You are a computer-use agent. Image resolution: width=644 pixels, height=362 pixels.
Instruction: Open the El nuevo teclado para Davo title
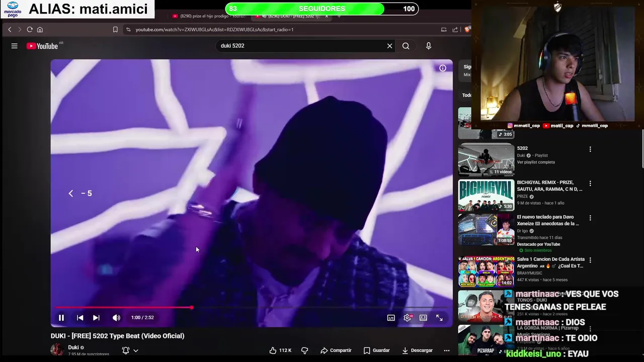548,220
